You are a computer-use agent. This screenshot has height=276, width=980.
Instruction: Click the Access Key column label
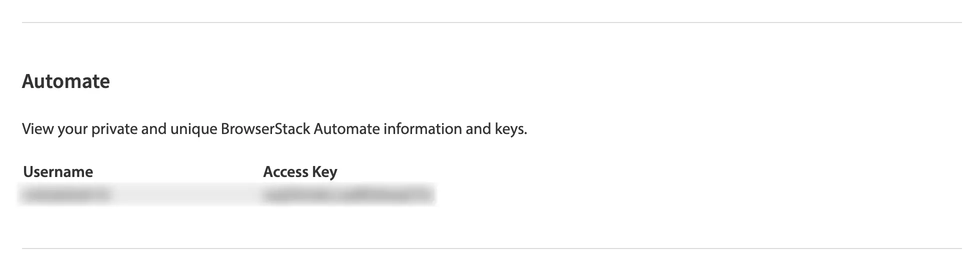(x=300, y=172)
